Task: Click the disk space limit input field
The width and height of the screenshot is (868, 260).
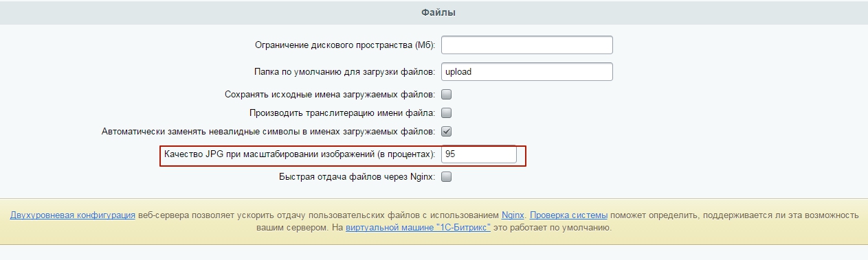Action: click(x=526, y=45)
